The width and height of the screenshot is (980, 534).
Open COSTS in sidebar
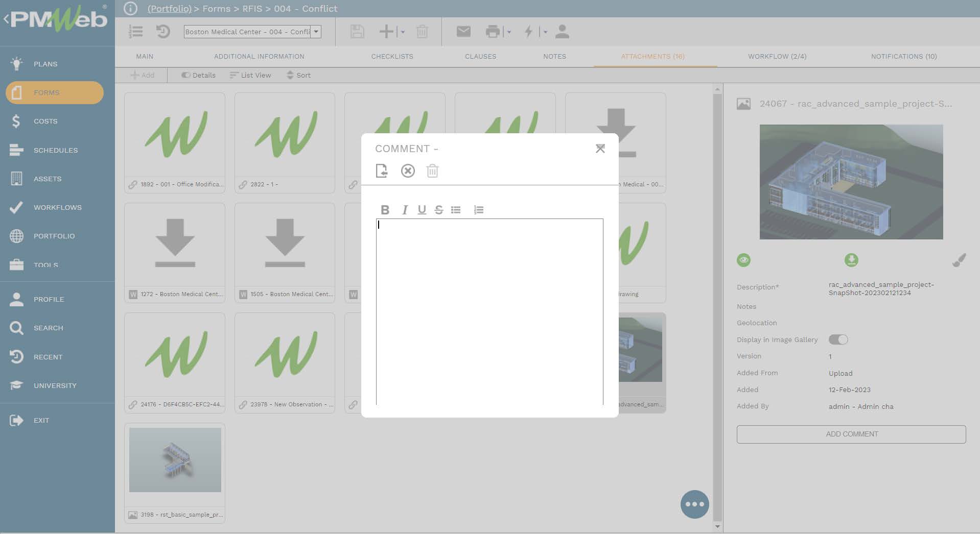45,121
